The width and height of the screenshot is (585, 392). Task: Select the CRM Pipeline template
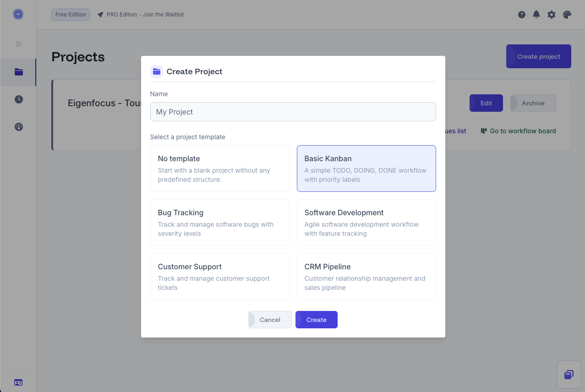(x=366, y=277)
